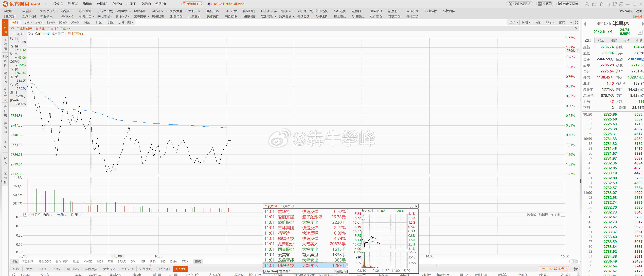Click the export download icon near 更多成分股数据
This screenshot has height=276, width=644.
[x=576, y=269]
